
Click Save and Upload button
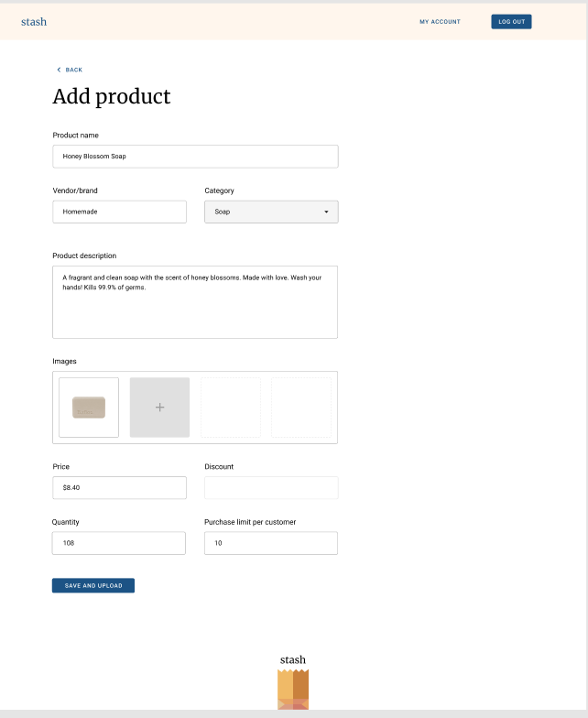pos(93,585)
